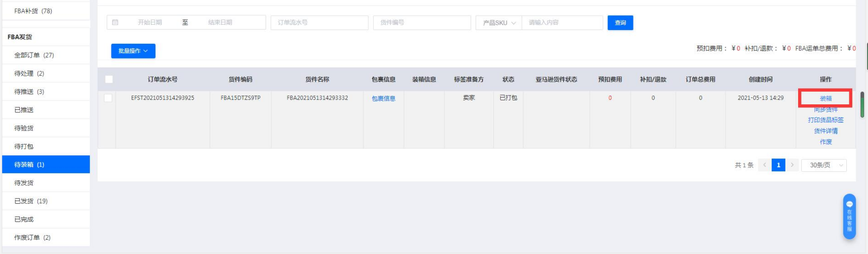The width and height of the screenshot is (868, 254).
Task: Select the header select-all checkbox
Action: 109,79
